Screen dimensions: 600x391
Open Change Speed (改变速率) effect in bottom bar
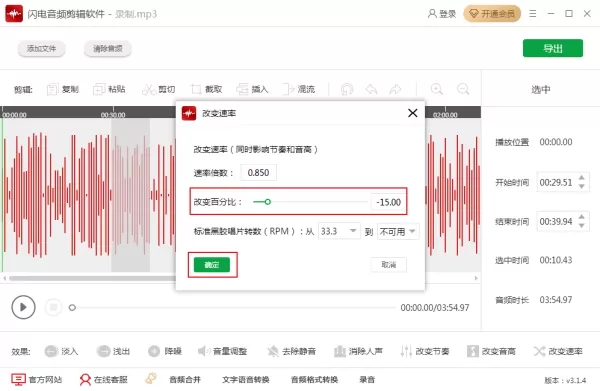pos(558,351)
